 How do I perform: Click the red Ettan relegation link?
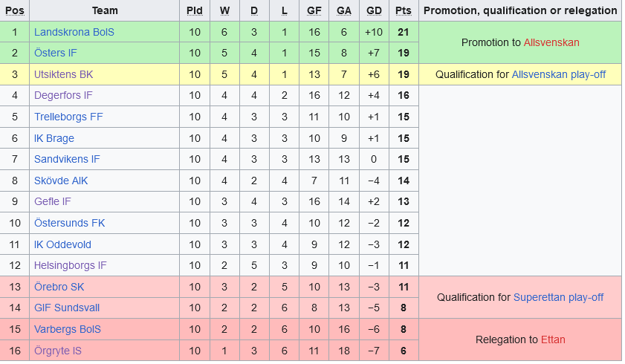553,339
